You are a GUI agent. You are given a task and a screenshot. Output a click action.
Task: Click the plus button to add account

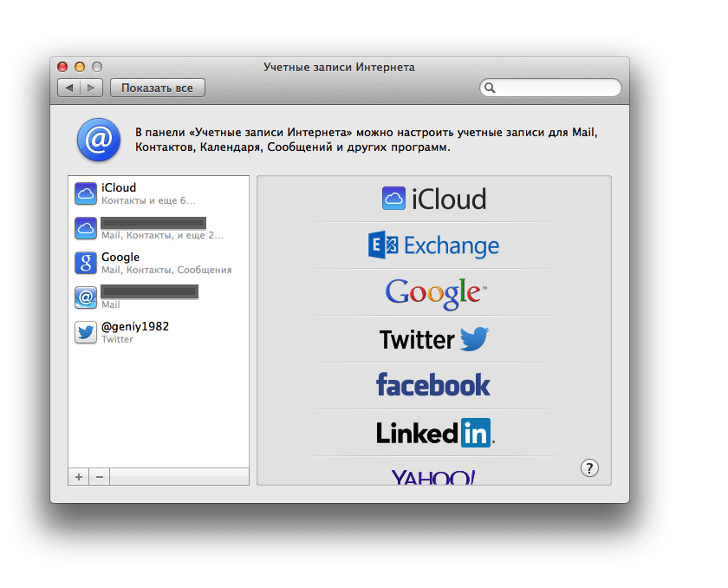coord(79,477)
